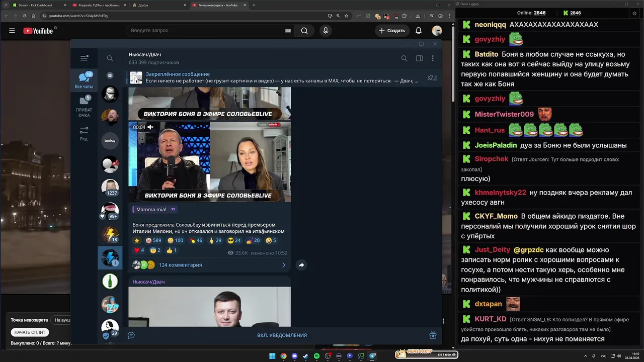Open the 'ПРИВАТ ОЧКА' chat folder
This screenshot has height=362, width=644.
[84, 107]
